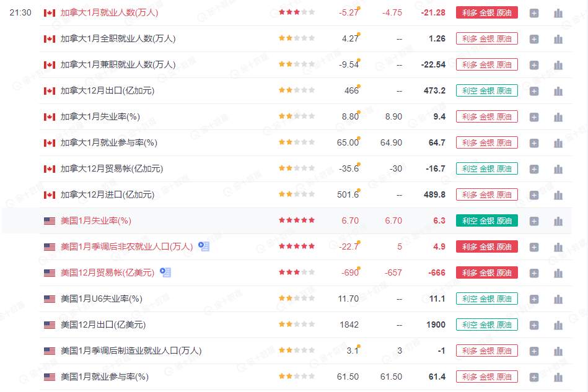This screenshot has height=392, width=588.
Task: Click the plus icon for 加拿大1月失业率 row
Action: 534,117
